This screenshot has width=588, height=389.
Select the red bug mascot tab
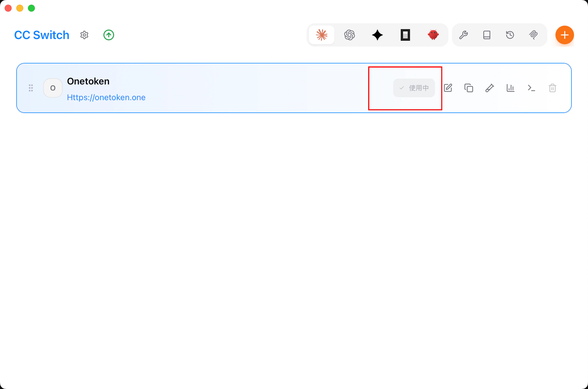click(433, 35)
